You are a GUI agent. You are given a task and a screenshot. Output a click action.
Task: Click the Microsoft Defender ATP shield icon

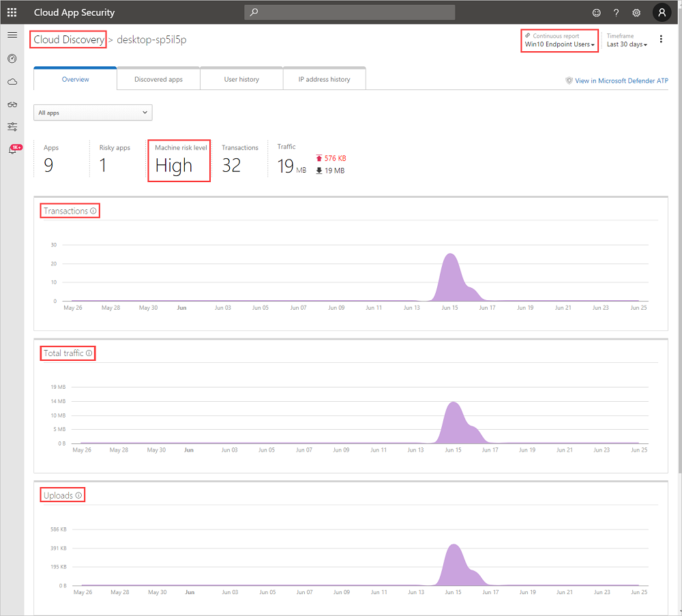coord(569,80)
